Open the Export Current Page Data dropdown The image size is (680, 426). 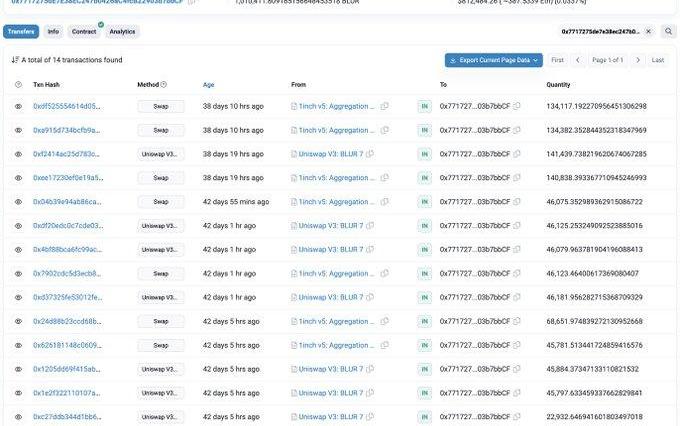click(493, 60)
